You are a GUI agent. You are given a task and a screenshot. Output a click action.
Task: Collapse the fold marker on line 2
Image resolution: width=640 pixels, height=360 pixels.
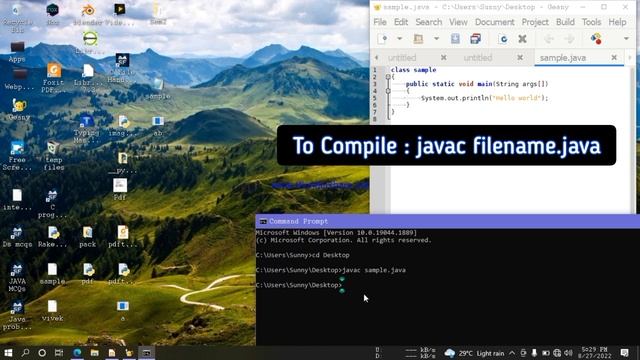pyautogui.click(x=388, y=77)
